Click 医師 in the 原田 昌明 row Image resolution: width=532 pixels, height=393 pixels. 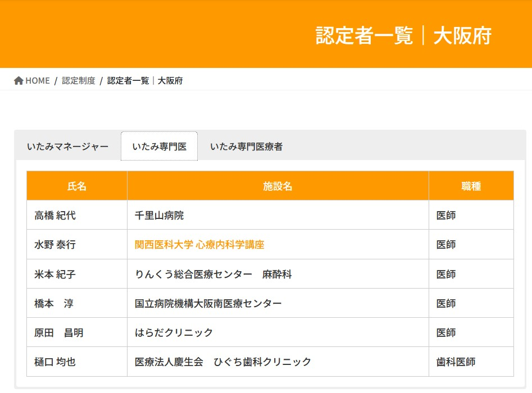(x=446, y=332)
